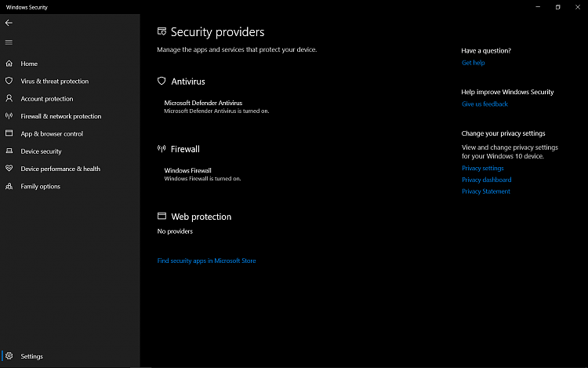Click the Web protection section heading
This screenshot has height=368, width=588.
coord(201,217)
